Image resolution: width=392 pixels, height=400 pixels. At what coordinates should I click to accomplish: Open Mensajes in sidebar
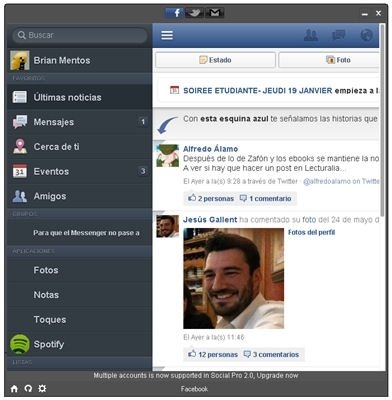pos(80,122)
